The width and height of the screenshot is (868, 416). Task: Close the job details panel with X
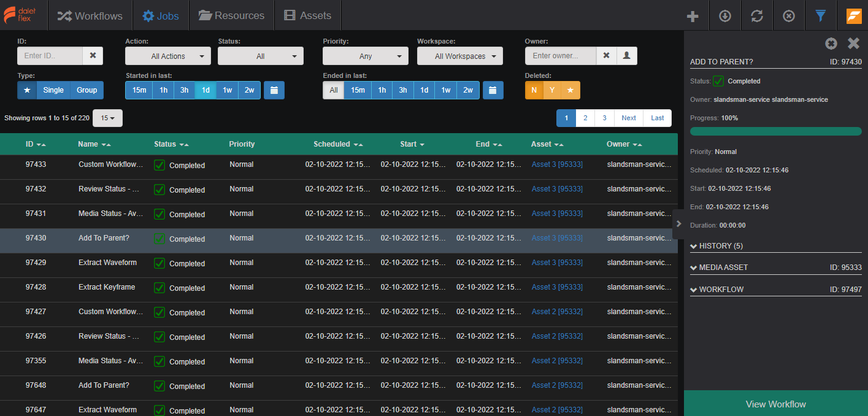tap(853, 44)
